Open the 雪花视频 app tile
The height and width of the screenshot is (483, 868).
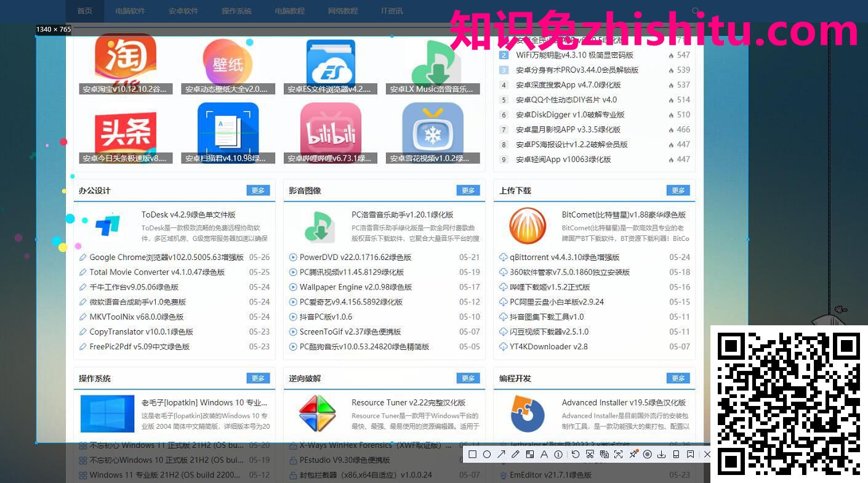tap(433, 133)
